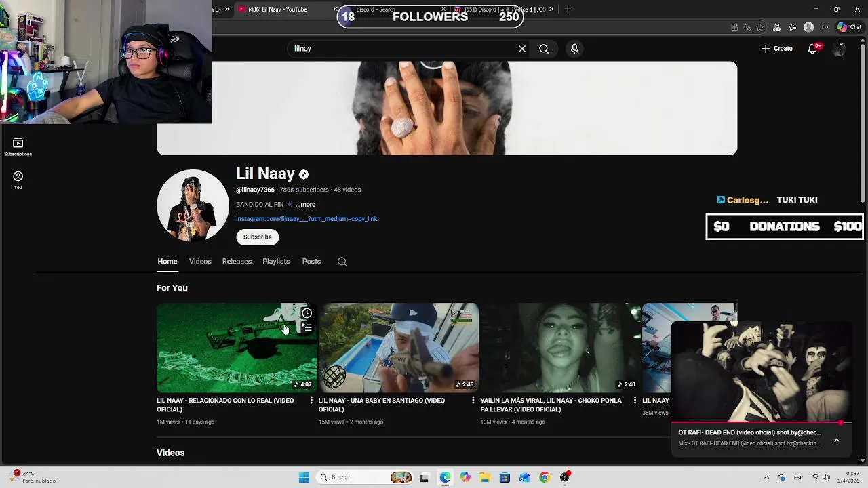Image resolution: width=868 pixels, height=488 pixels.
Task: Open the Copilot Chat button
Action: click(x=849, y=27)
